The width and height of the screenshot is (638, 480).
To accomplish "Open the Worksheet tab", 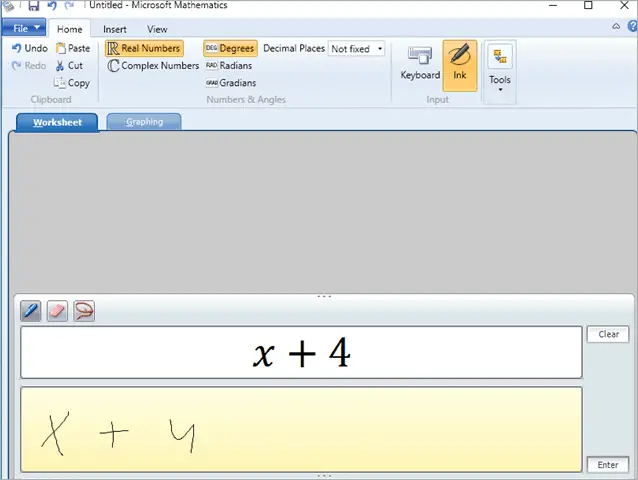I will click(x=57, y=122).
